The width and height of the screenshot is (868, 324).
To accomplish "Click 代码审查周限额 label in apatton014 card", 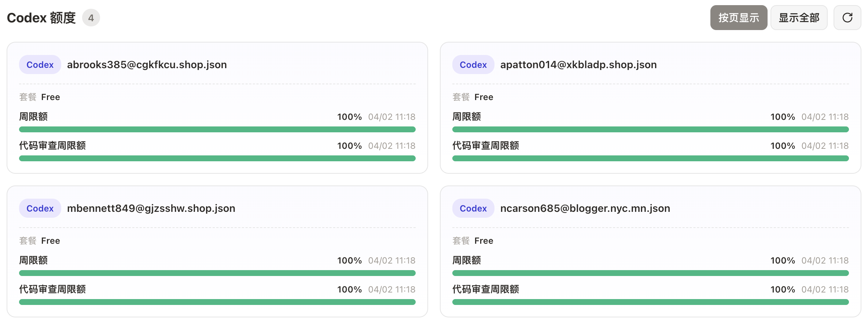I will click(x=486, y=146).
